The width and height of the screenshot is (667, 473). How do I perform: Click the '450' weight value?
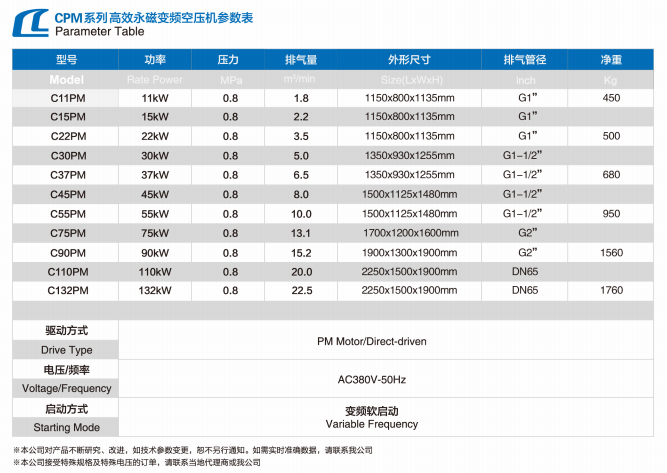tap(611, 98)
